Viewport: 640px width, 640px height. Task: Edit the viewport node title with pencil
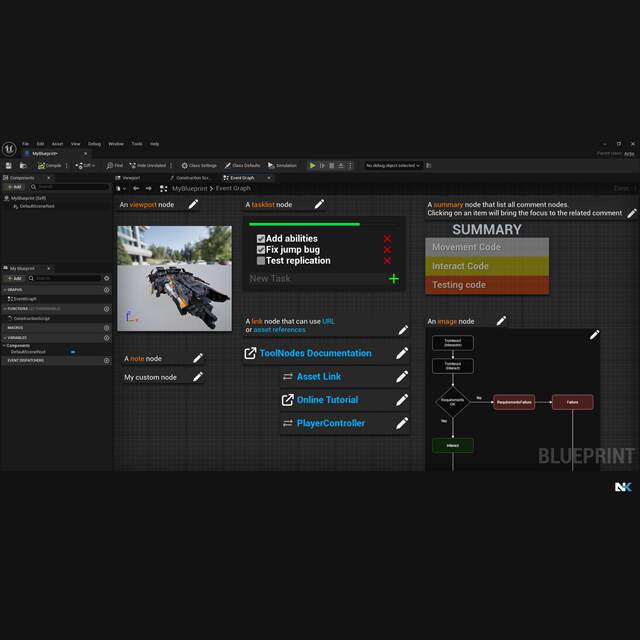pyautogui.click(x=193, y=204)
